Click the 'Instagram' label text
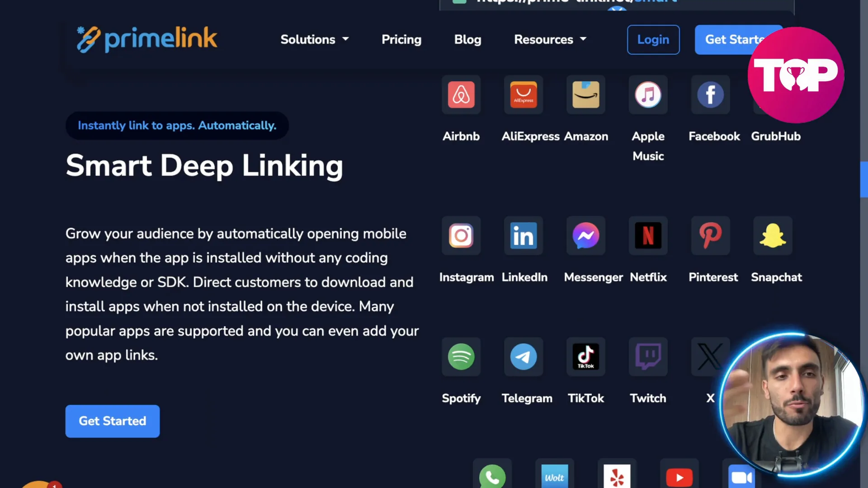868x488 pixels. click(x=467, y=277)
